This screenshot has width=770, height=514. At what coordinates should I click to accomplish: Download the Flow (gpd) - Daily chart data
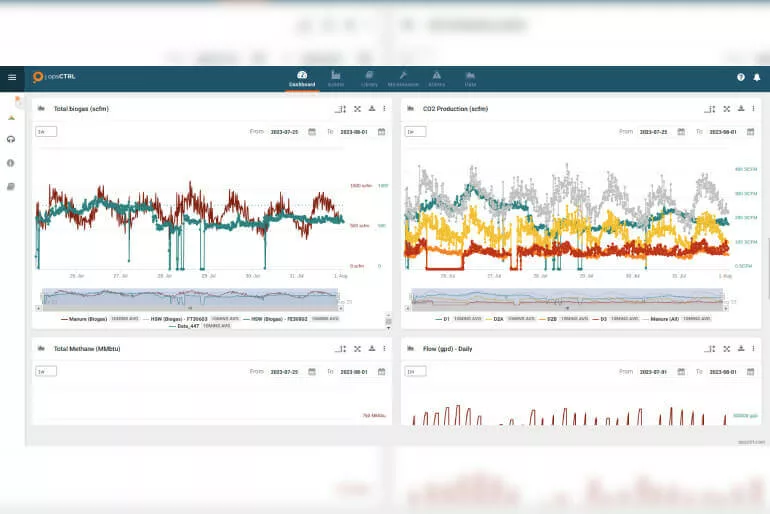point(741,349)
